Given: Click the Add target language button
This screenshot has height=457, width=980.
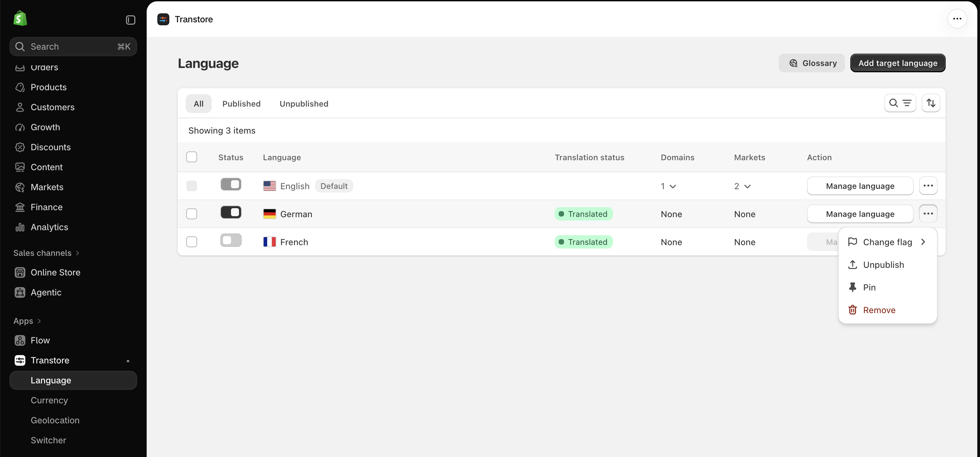Looking at the screenshot, I should pyautogui.click(x=898, y=63).
